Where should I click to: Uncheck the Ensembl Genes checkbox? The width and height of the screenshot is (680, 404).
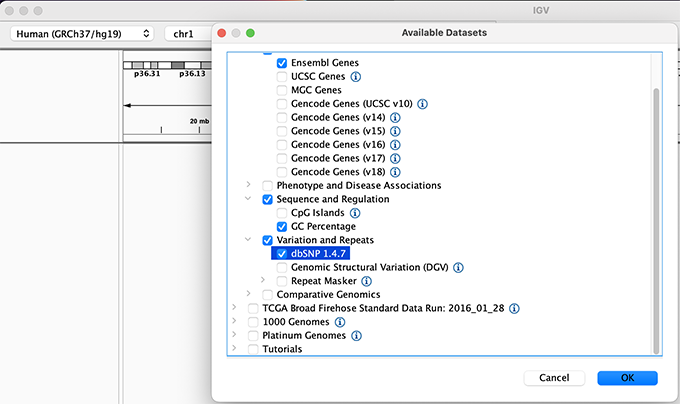click(282, 63)
